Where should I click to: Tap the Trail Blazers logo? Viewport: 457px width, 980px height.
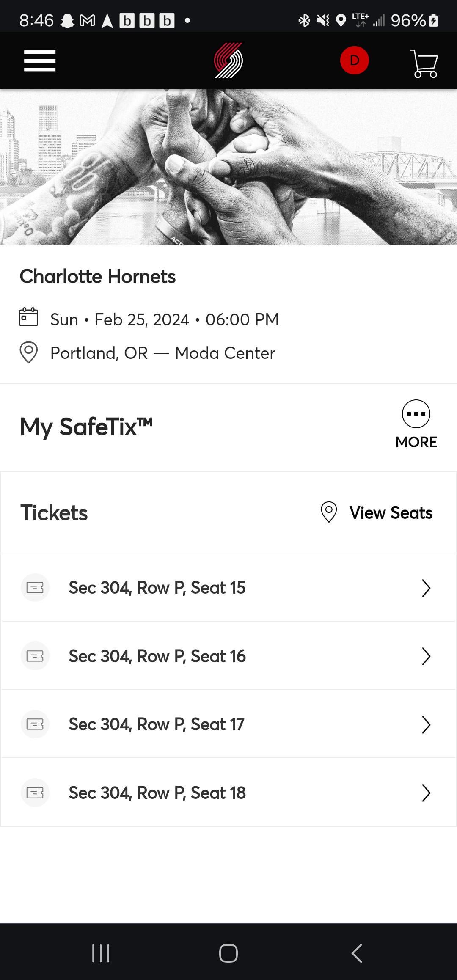coord(228,61)
